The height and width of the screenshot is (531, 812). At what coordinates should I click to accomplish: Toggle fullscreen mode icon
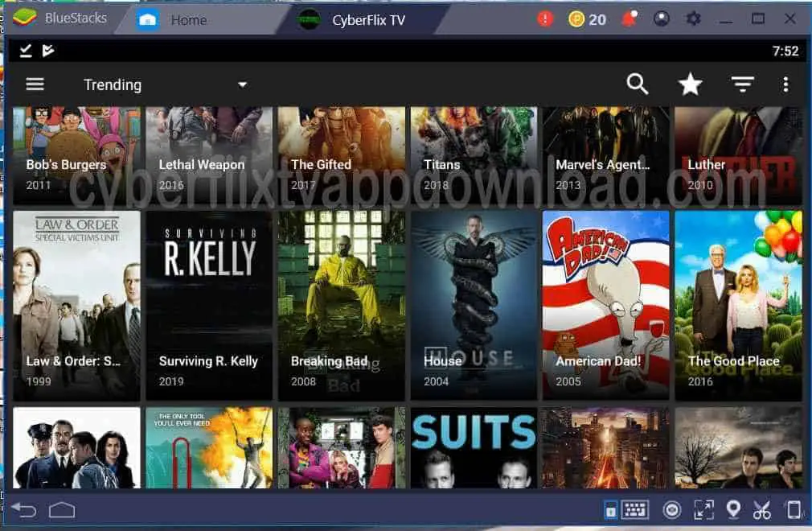pyautogui.click(x=703, y=510)
